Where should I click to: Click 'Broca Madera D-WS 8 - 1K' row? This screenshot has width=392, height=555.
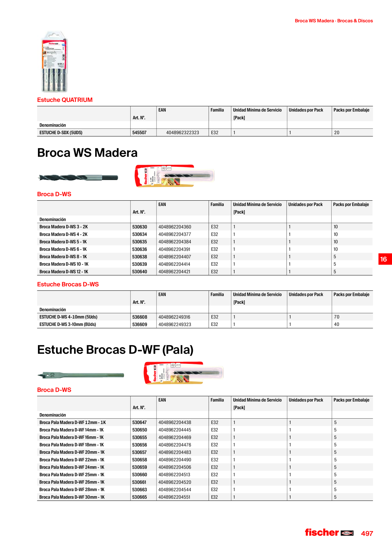[x=205, y=257]
